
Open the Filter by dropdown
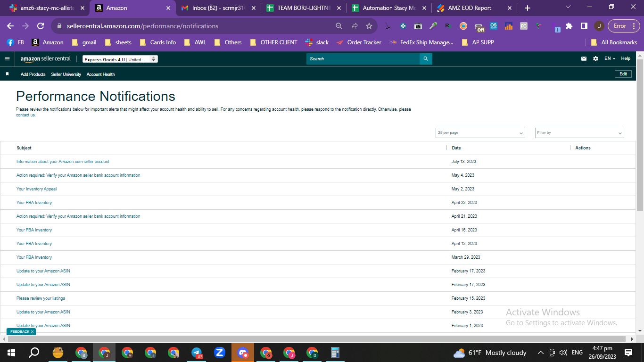(x=579, y=133)
